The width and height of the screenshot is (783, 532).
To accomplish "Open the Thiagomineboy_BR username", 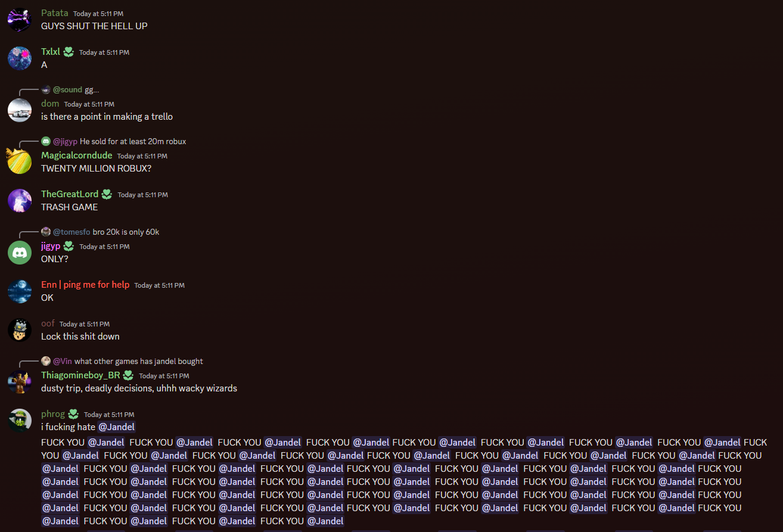I will coord(80,375).
